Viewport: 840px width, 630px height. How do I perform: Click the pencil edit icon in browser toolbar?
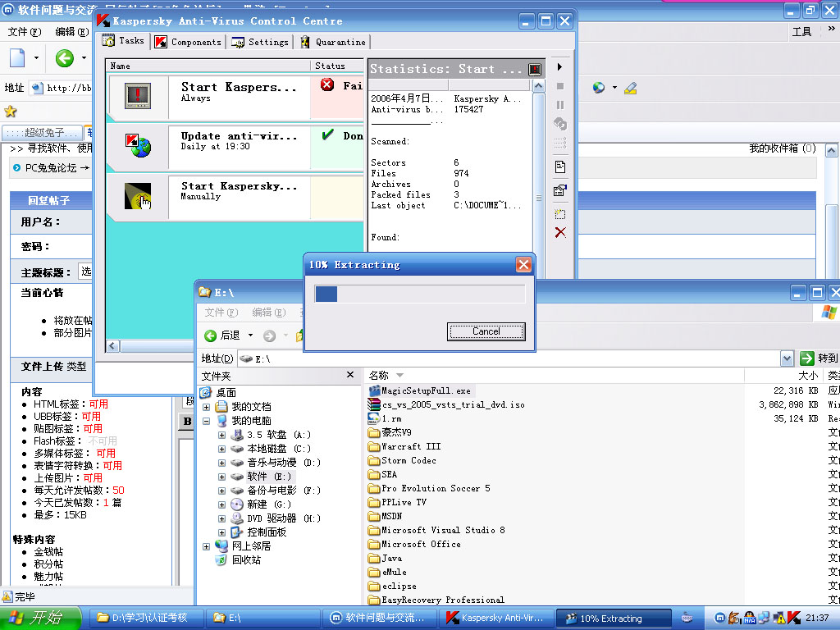tap(631, 88)
